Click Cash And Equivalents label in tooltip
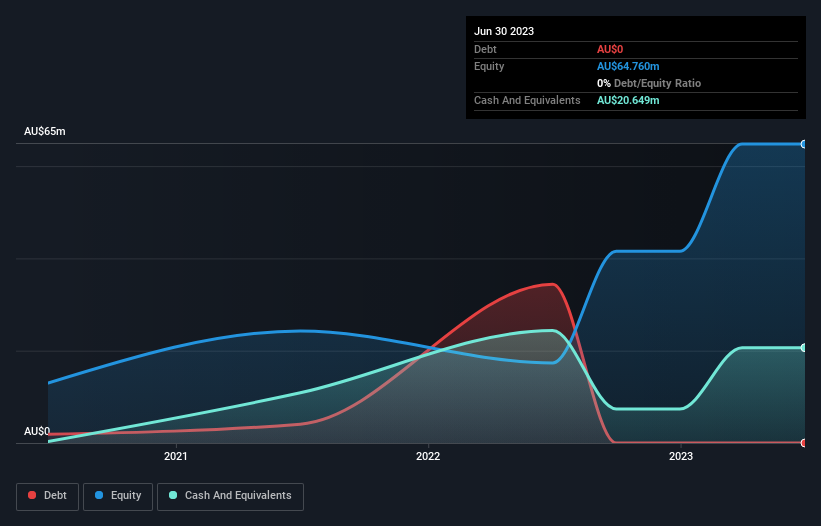Viewport: 821px width, 526px height. pos(527,100)
